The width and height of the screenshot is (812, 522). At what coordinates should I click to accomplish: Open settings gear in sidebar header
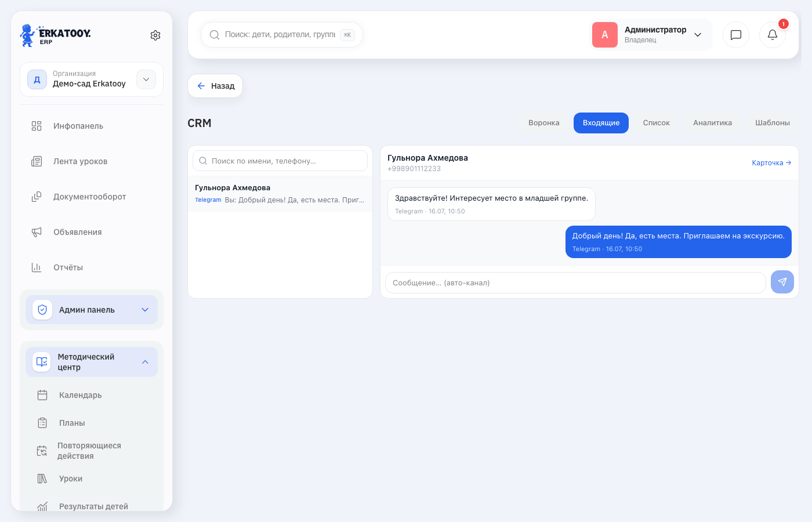point(155,35)
